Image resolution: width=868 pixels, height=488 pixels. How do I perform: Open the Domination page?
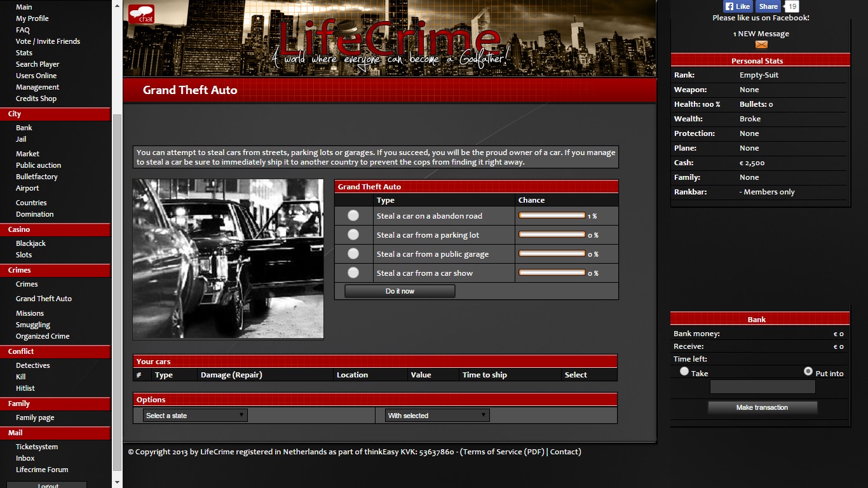[x=35, y=214]
